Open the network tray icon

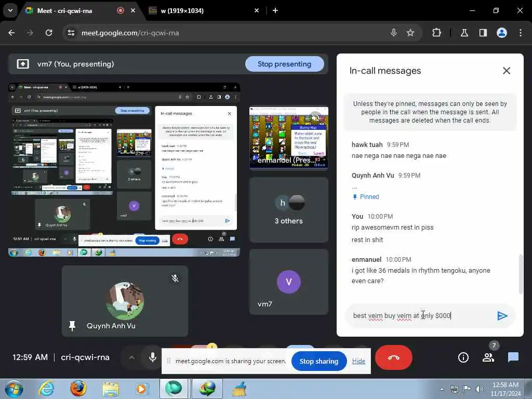pyautogui.click(x=454, y=389)
